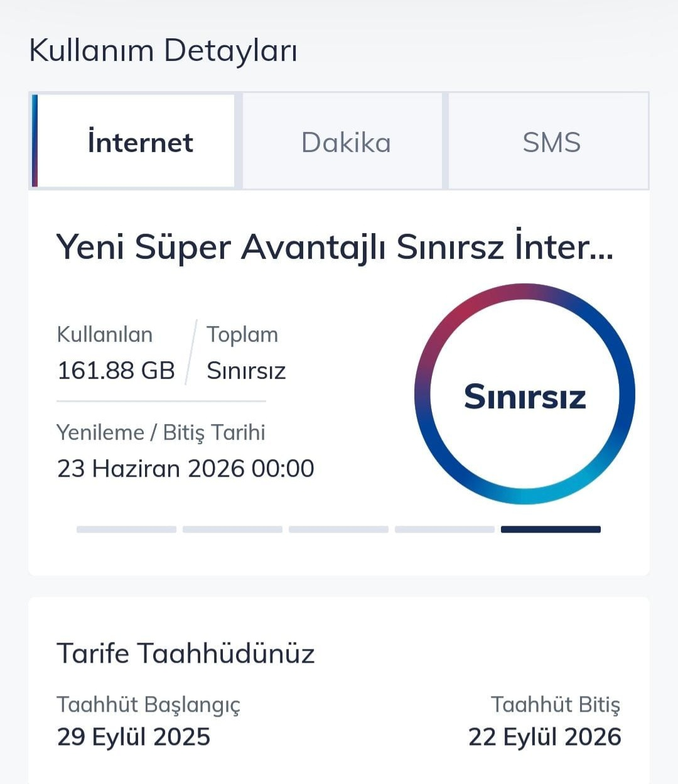Tap the Kullanım Detayları heading
The width and height of the screenshot is (678, 784).
163,50
